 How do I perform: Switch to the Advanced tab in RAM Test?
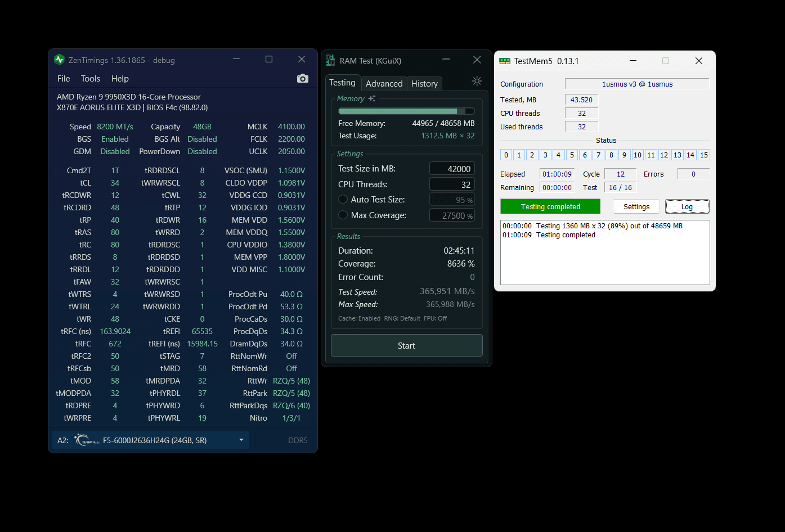coord(384,84)
